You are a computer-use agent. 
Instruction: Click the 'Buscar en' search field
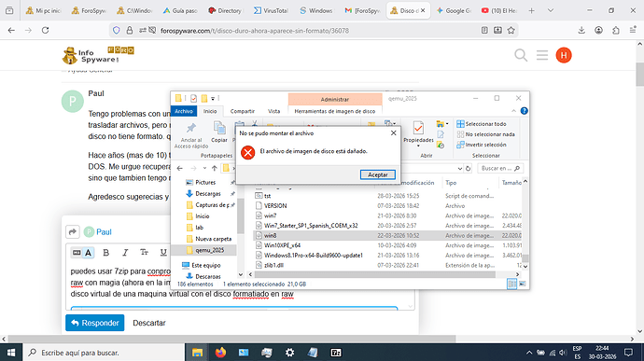point(499,169)
